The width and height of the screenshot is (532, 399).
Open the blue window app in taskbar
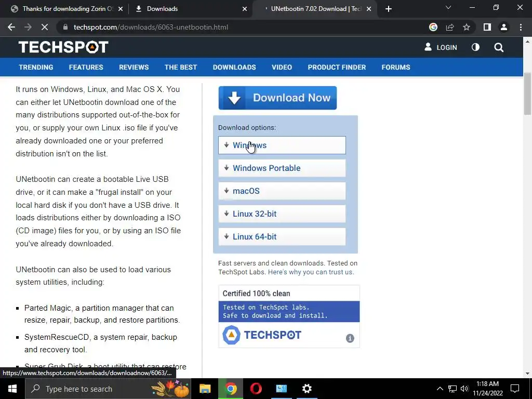point(281,389)
